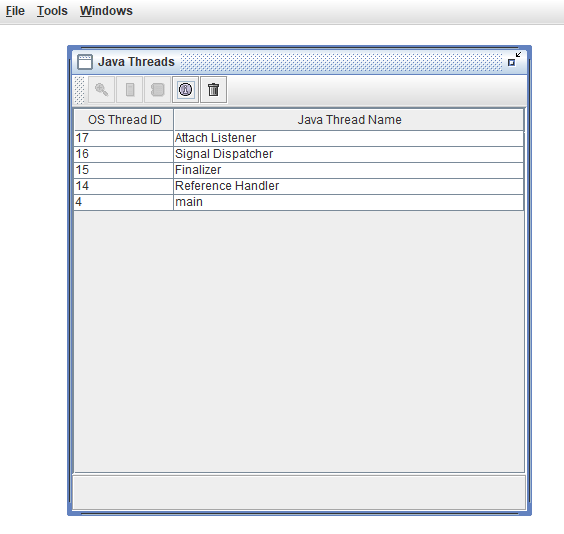Click the OS Thread ID cell 17
This screenshot has width=564, height=534.
[124, 138]
